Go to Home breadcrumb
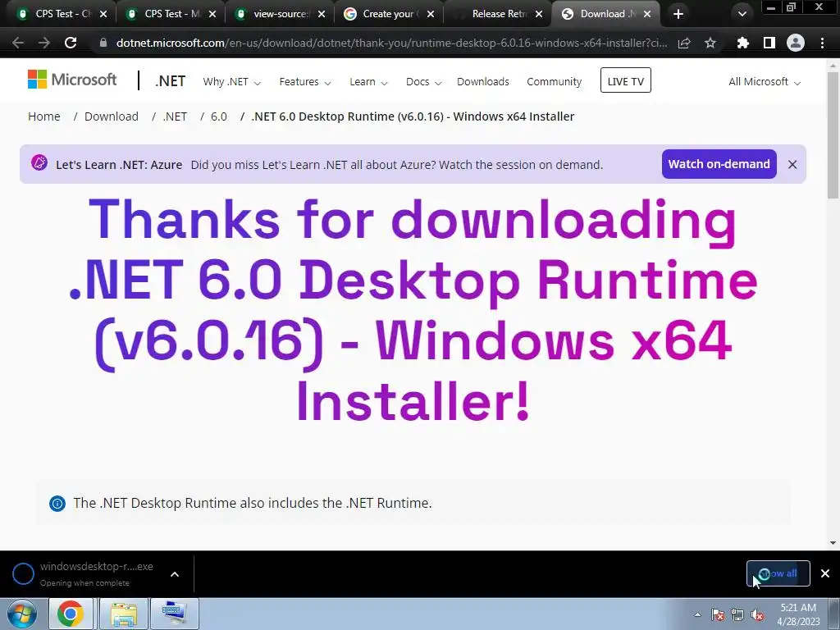 click(44, 116)
